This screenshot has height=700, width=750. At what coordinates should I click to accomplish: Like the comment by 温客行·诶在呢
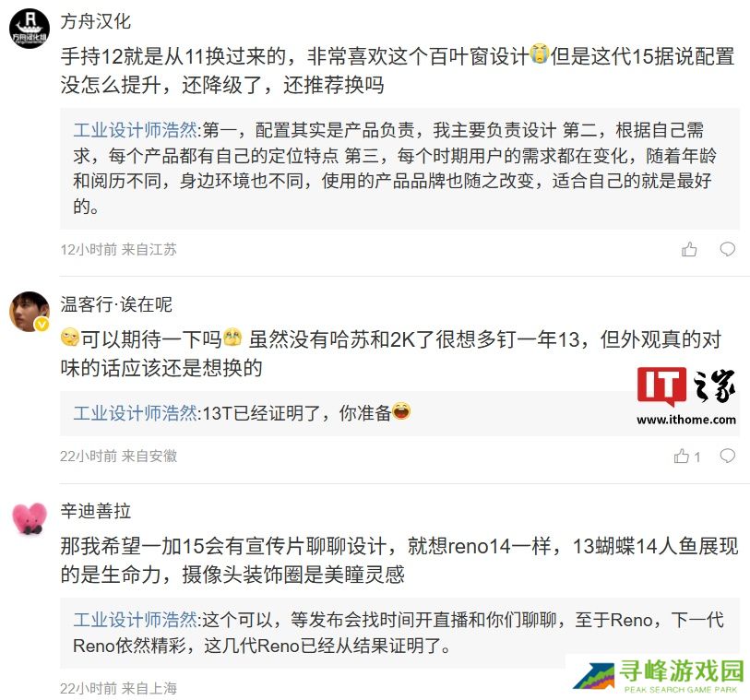pyautogui.click(x=687, y=457)
